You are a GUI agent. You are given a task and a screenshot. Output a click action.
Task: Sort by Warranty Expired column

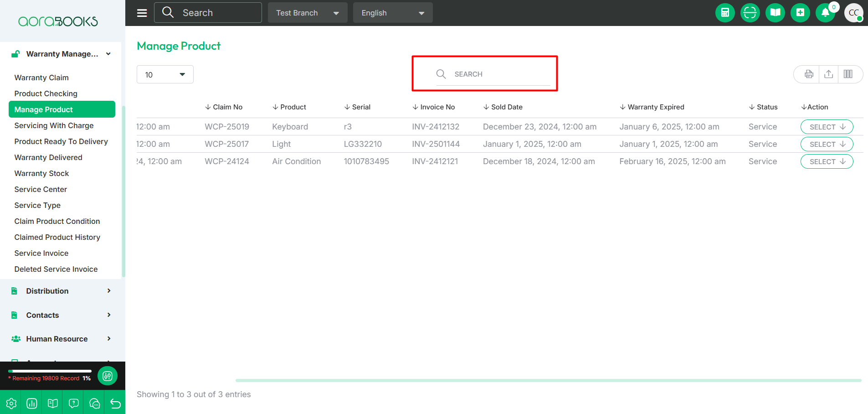click(652, 107)
